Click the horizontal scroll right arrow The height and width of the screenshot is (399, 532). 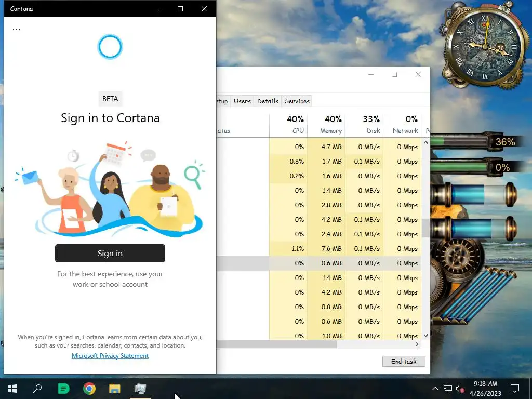tap(417, 344)
